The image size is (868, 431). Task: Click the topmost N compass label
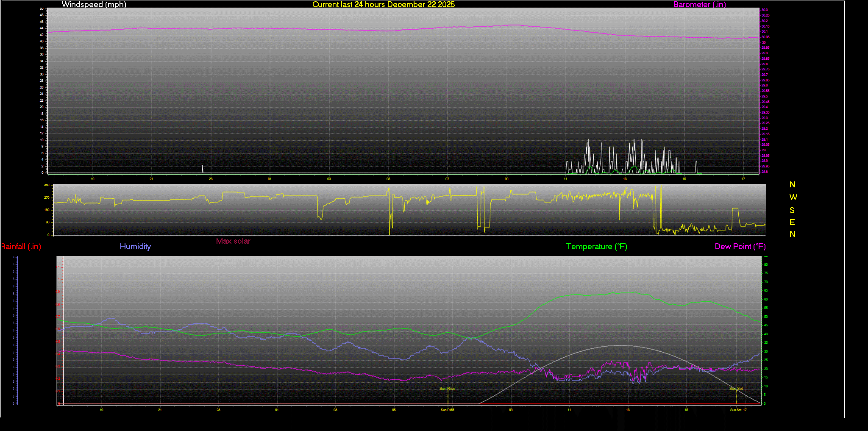[x=792, y=185]
